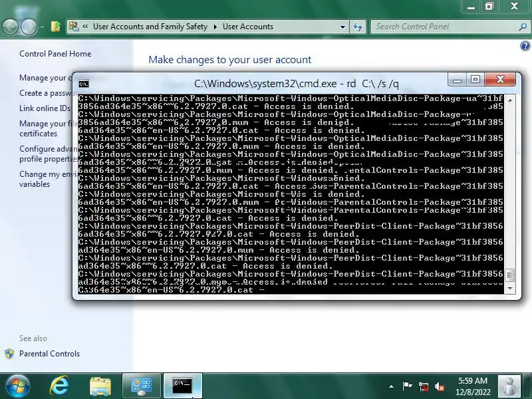The image size is (532, 399).
Task: Click the search magnifier icon
Action: (x=523, y=27)
